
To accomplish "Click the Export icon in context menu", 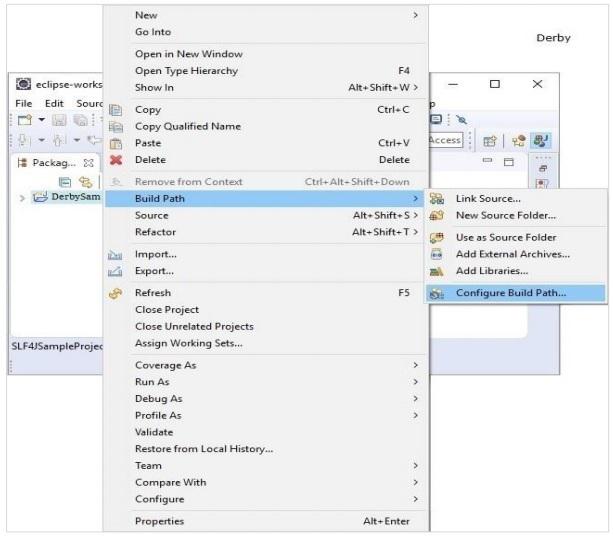I will [115, 271].
